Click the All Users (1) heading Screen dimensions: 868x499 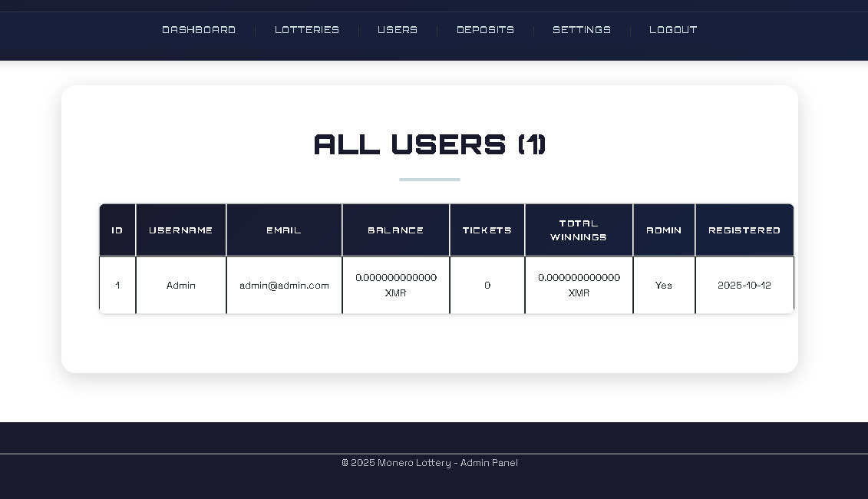point(430,144)
